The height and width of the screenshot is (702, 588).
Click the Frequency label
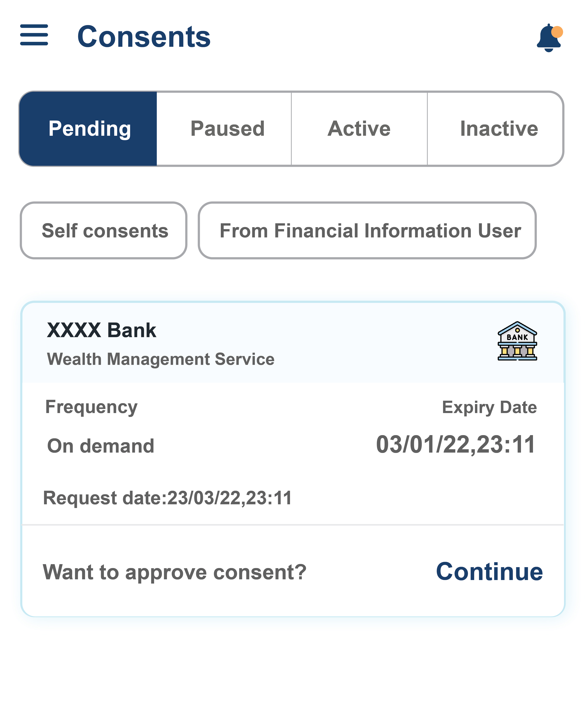point(91,408)
